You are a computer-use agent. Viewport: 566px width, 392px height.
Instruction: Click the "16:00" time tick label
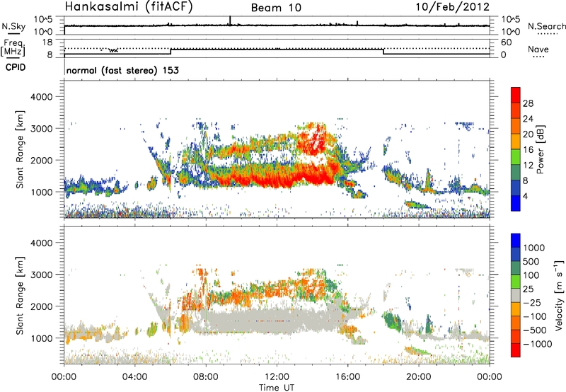click(x=347, y=377)
